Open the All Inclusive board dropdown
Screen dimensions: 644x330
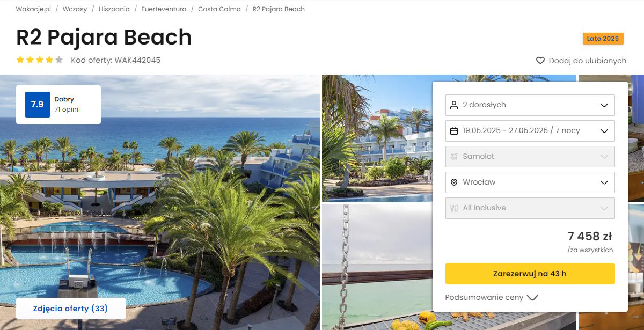[530, 208]
